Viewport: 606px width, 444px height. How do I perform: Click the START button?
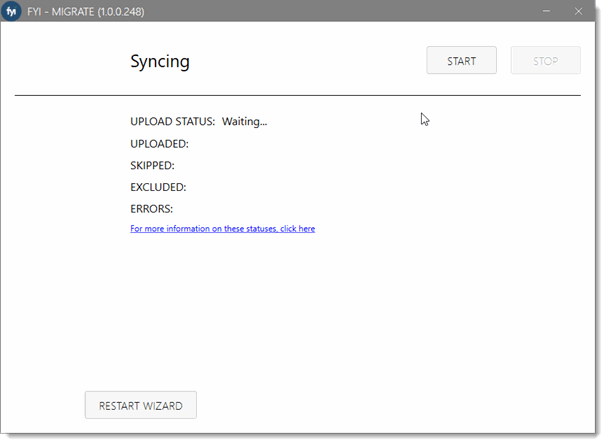pyautogui.click(x=461, y=60)
